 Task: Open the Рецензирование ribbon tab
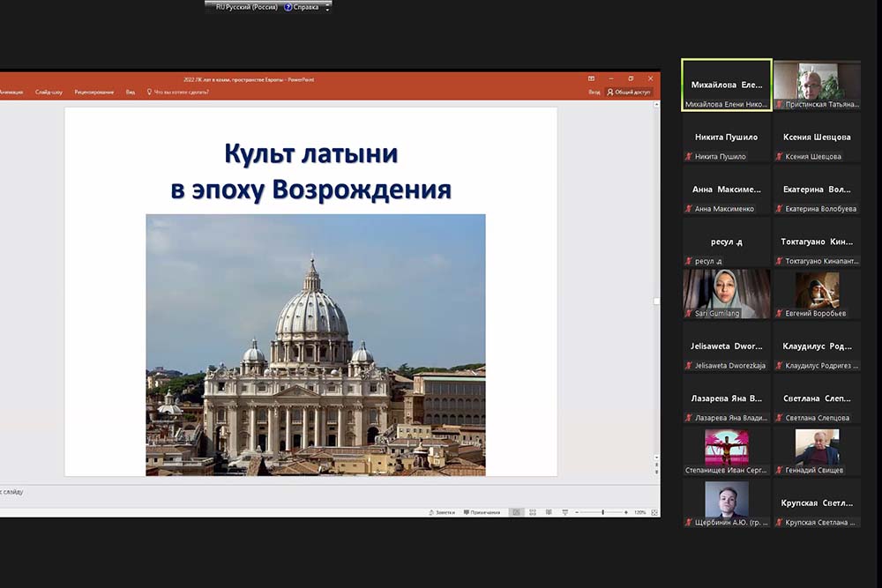click(93, 92)
